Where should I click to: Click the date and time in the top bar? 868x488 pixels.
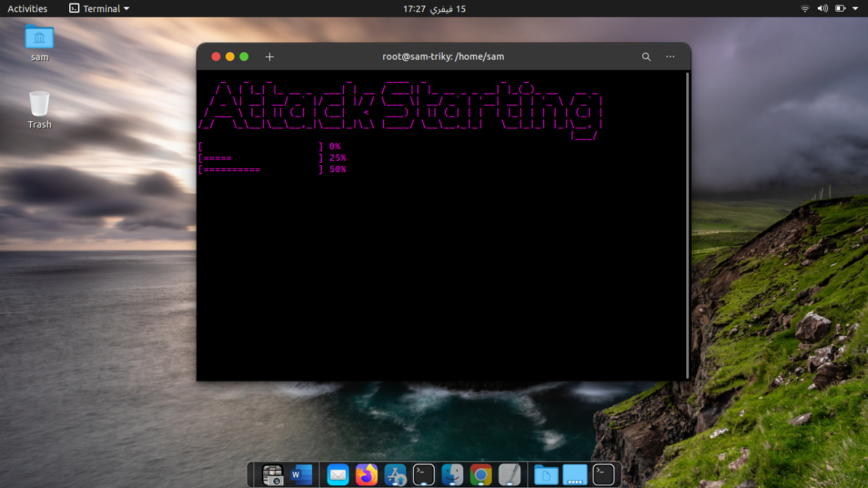(433, 9)
